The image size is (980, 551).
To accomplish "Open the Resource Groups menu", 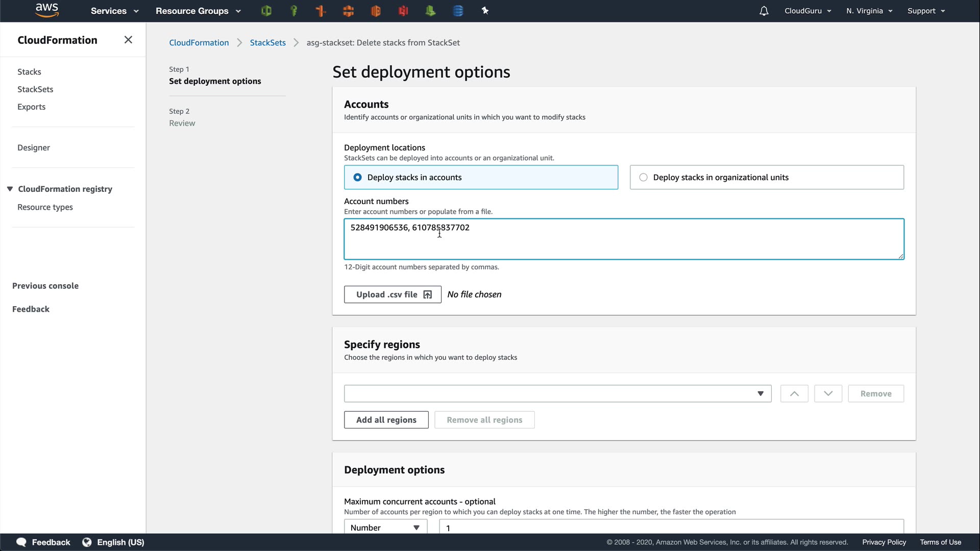I will point(198,11).
